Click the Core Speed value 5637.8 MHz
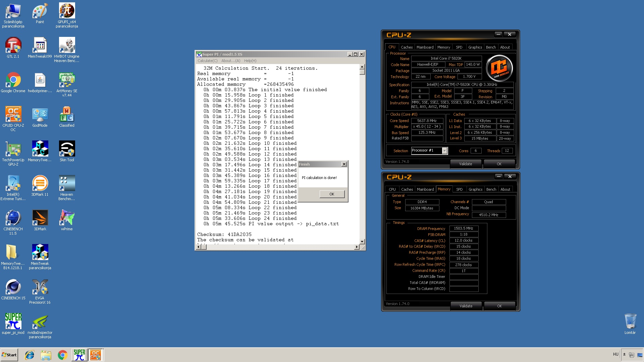Viewport: 644px width, 362px height. click(x=427, y=121)
